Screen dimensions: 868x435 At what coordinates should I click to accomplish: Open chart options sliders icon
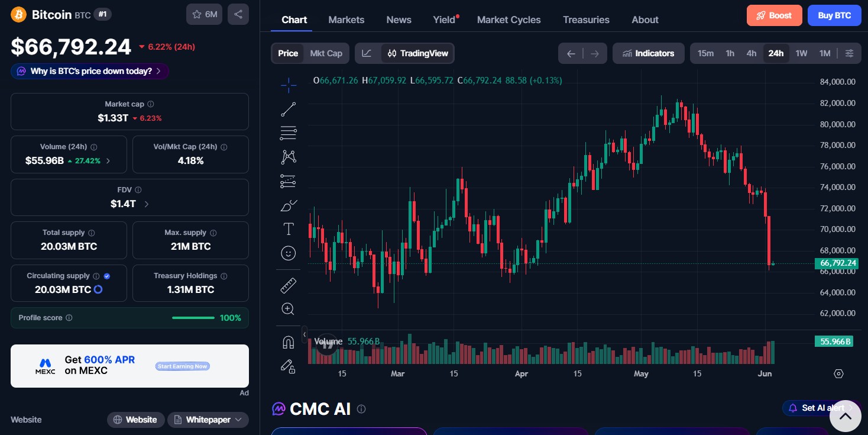(850, 53)
